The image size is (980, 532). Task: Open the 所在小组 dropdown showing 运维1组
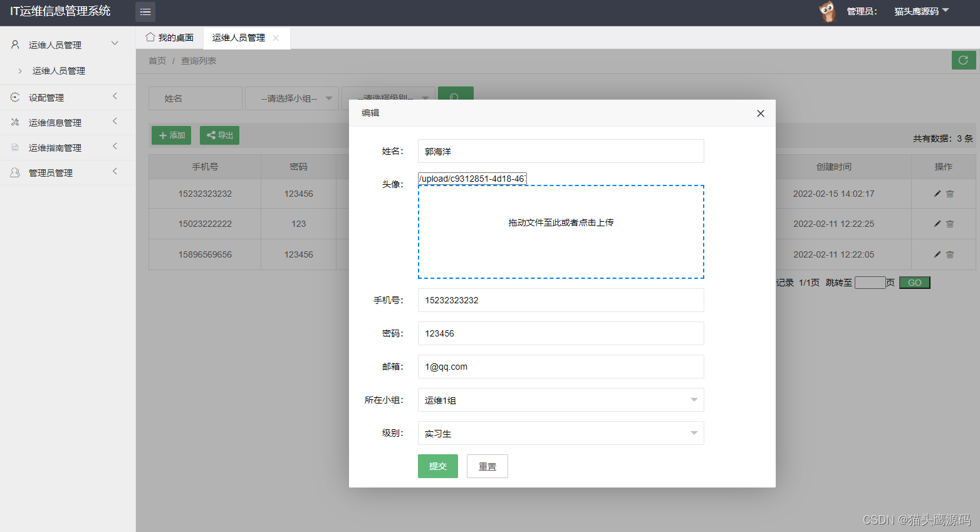[x=561, y=400]
